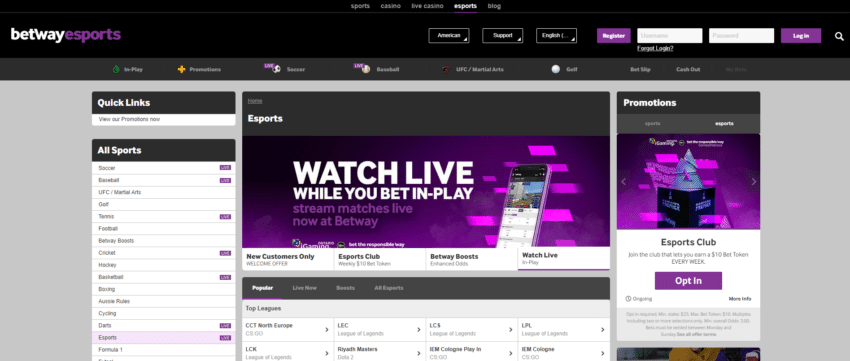Switch to the Boosts tab
The width and height of the screenshot is (850, 361).
click(x=345, y=288)
